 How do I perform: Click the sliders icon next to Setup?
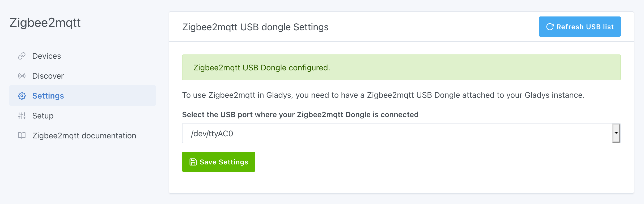click(x=22, y=116)
